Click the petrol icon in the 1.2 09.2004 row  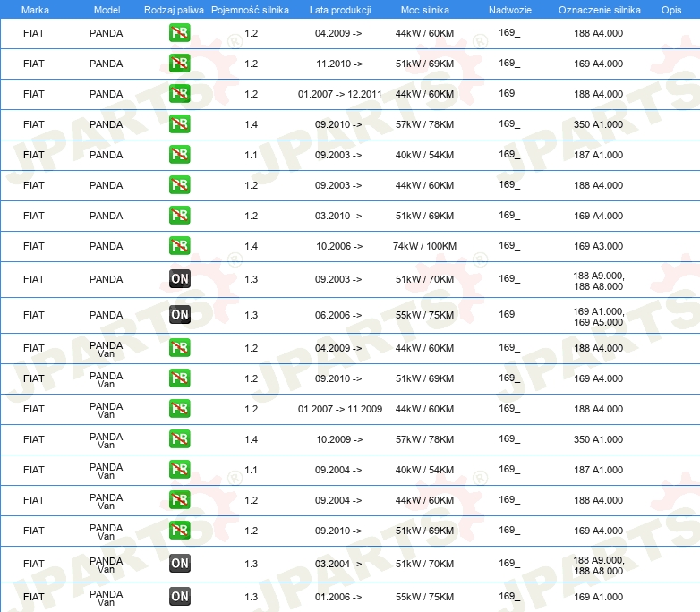[179, 499]
